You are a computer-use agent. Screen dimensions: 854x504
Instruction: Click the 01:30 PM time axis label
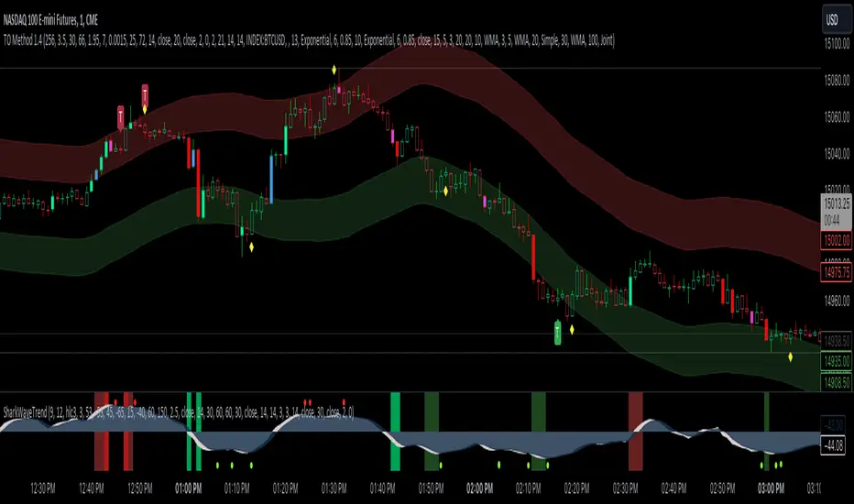(x=334, y=488)
